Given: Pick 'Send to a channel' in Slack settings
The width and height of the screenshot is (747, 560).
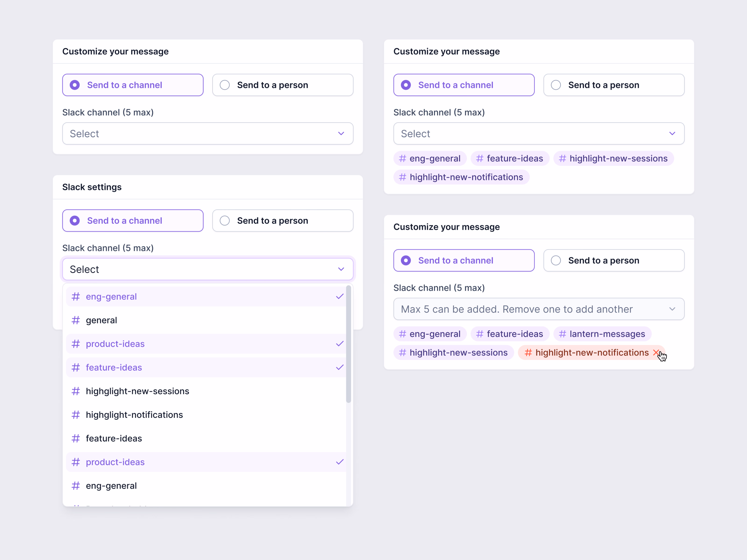Looking at the screenshot, I should coord(133,221).
